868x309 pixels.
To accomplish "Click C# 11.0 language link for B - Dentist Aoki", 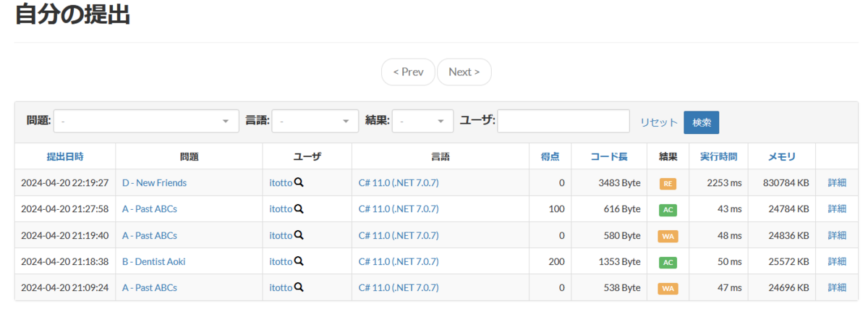I will pyautogui.click(x=399, y=261).
